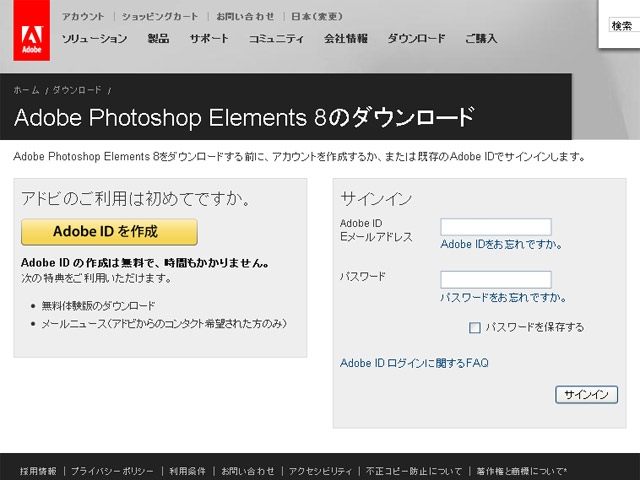The image size is (640, 480).
Task: Click Adobe IDをお忘れですか link
Action: 501,244
